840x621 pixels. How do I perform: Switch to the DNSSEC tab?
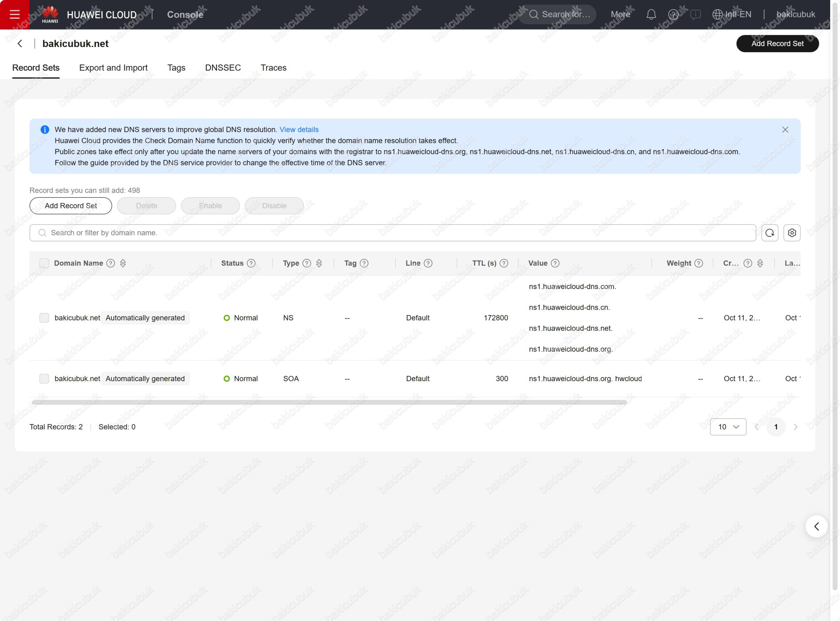coord(222,68)
